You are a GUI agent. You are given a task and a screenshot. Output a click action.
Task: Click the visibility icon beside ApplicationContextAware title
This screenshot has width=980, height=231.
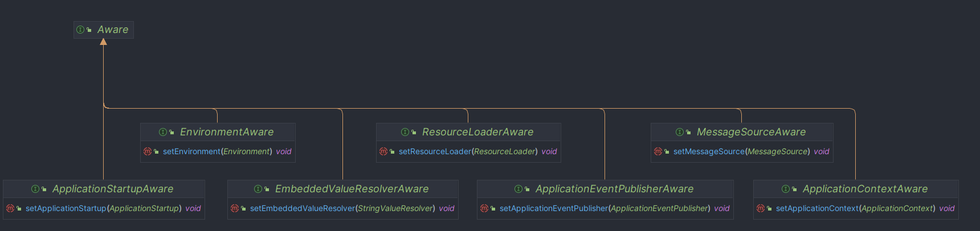click(x=794, y=189)
